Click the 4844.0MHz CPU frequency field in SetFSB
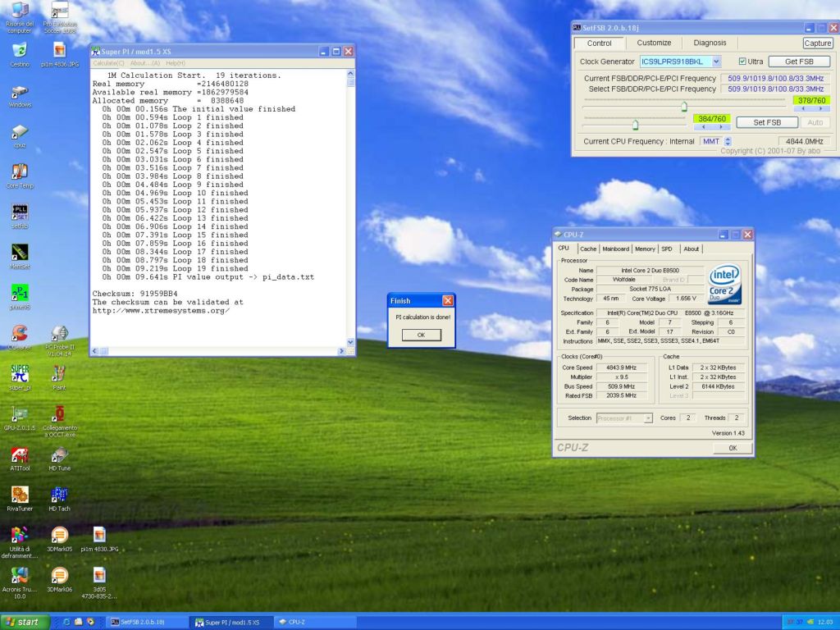Image resolution: width=840 pixels, height=630 pixels. tap(805, 141)
